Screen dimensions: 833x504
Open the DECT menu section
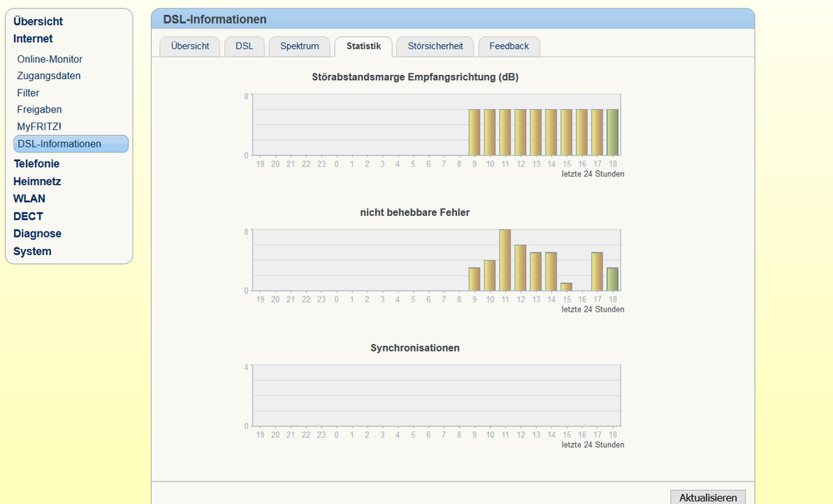(28, 217)
